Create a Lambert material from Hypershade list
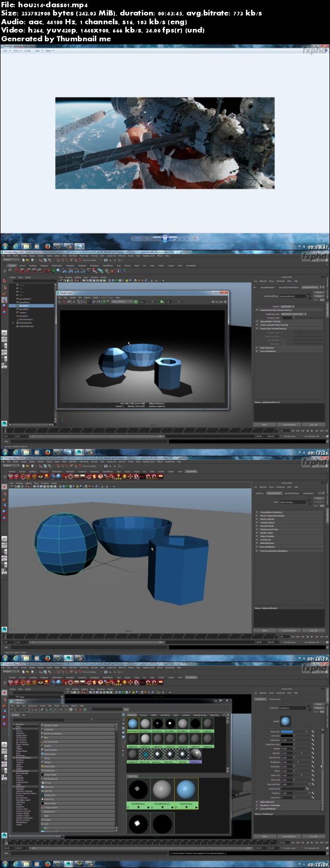This screenshot has height=868, width=330. tap(78, 746)
